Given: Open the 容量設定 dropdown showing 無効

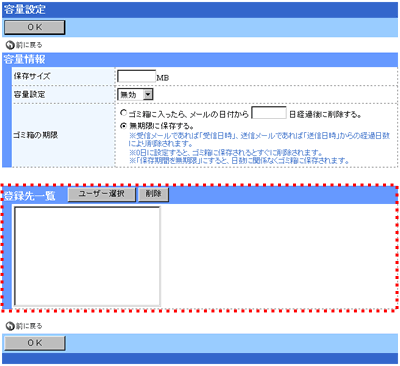Looking at the screenshot, I should (x=135, y=95).
